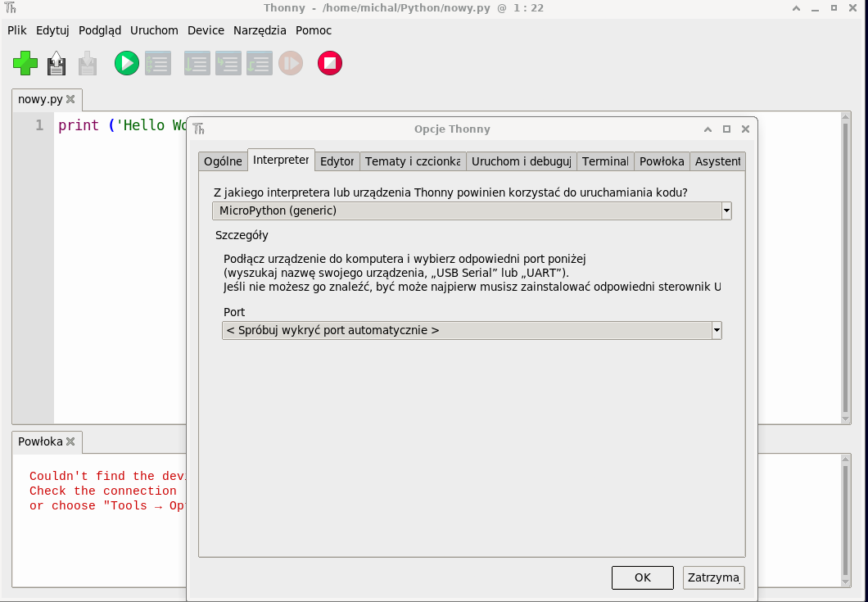Click the step into toolbar icon

228,63
